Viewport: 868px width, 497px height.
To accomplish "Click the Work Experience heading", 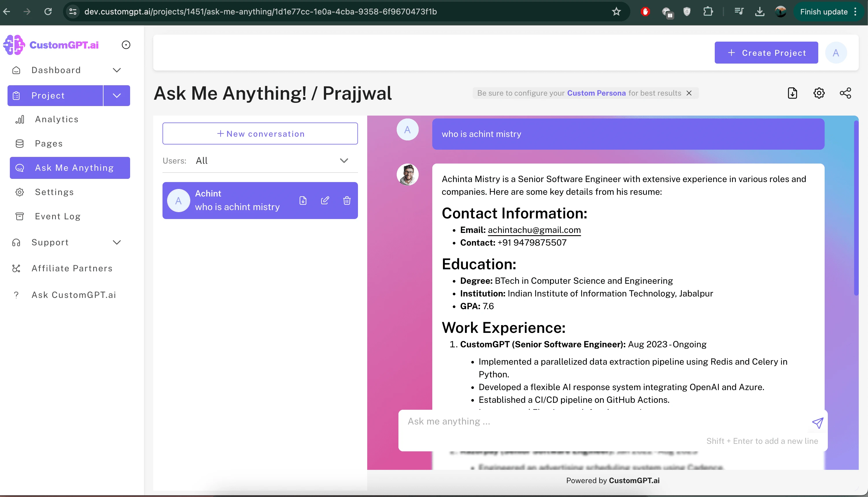I will tap(503, 328).
